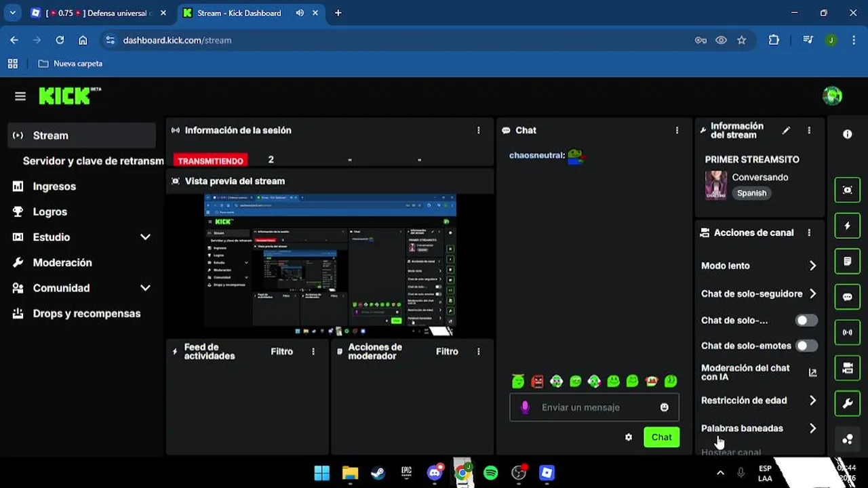Click the channel actions icon in right sidebar
Image resolution: width=868 pixels, height=488 pixels.
coord(847,368)
